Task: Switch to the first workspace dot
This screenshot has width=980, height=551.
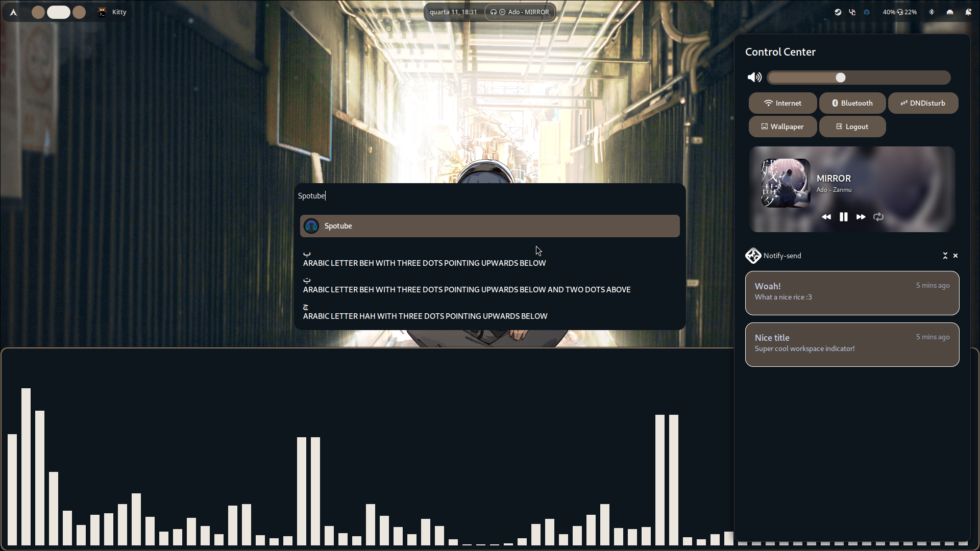Action: tap(38, 12)
